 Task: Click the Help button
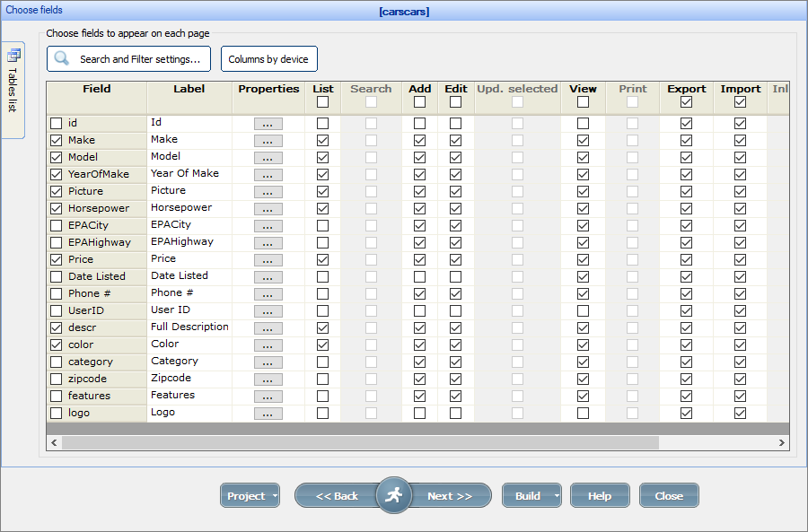click(600, 496)
